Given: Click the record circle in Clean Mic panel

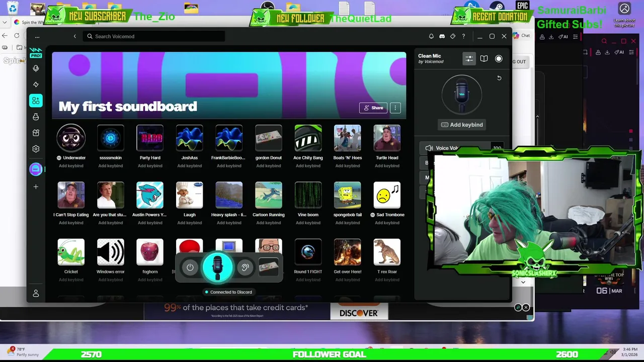Looking at the screenshot, I should [x=499, y=59].
